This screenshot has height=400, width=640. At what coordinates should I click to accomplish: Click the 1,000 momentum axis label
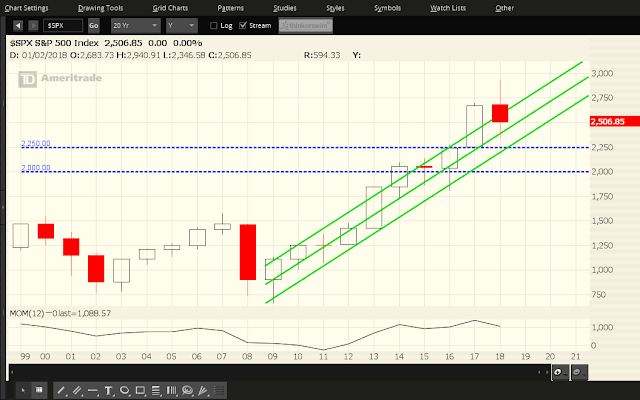pos(602,327)
